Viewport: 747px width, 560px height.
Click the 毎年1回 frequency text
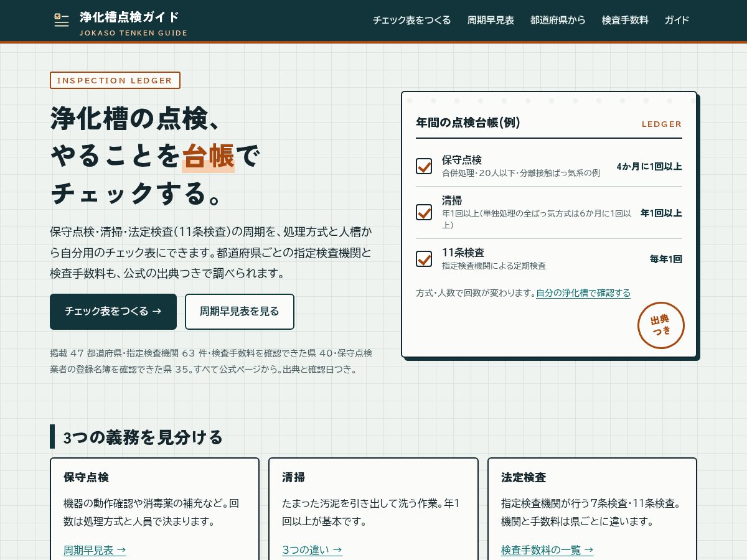click(x=666, y=259)
